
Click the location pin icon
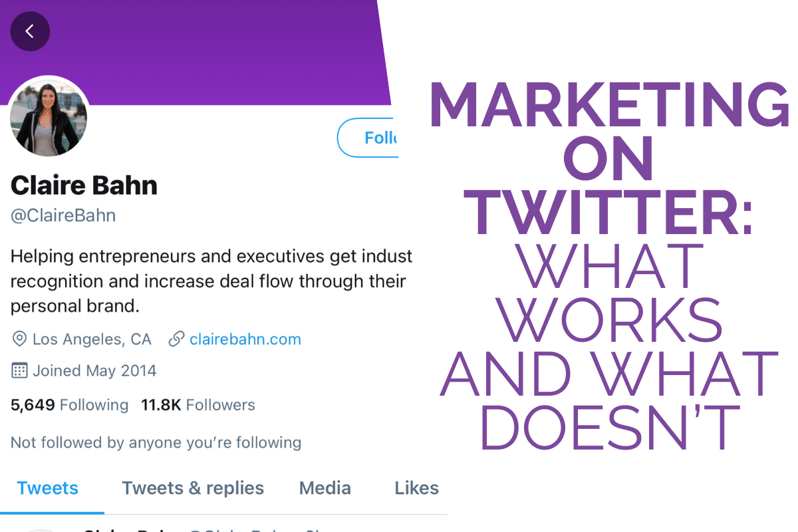(x=20, y=339)
